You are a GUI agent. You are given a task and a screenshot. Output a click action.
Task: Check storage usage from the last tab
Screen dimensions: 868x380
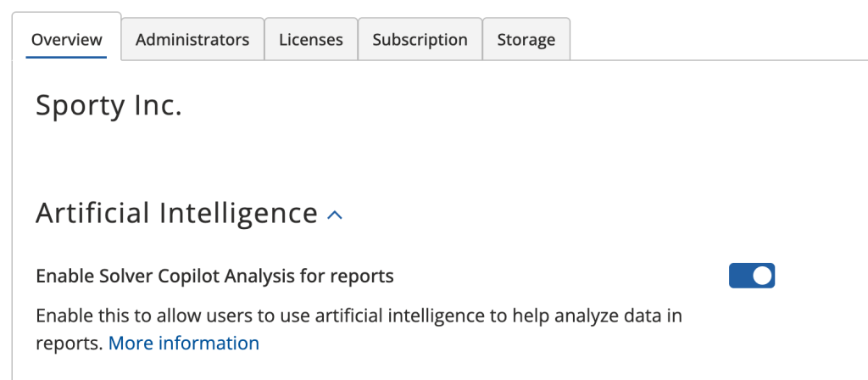[526, 39]
